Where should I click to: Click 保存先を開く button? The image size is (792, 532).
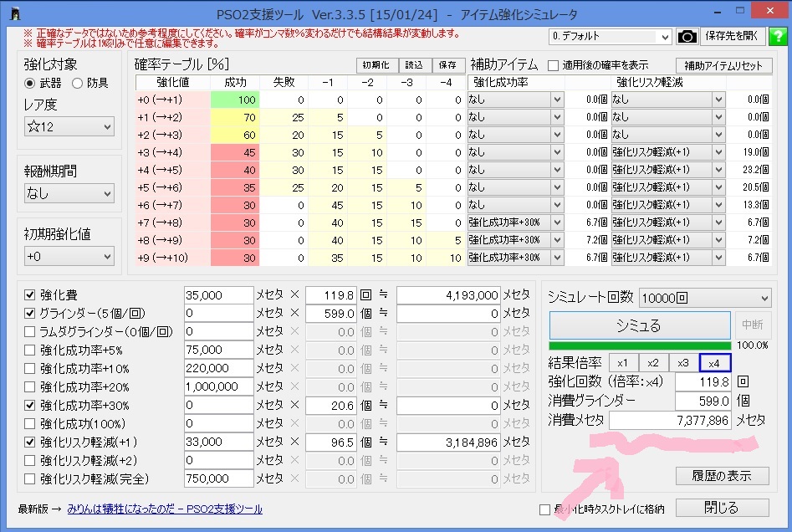pyautogui.click(x=732, y=36)
